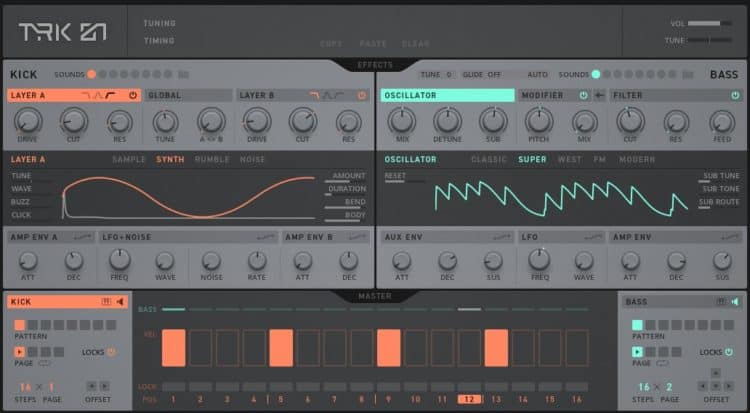Select Layer A highpass filter shape icon
The height and width of the screenshot is (413, 750).
click(110, 95)
